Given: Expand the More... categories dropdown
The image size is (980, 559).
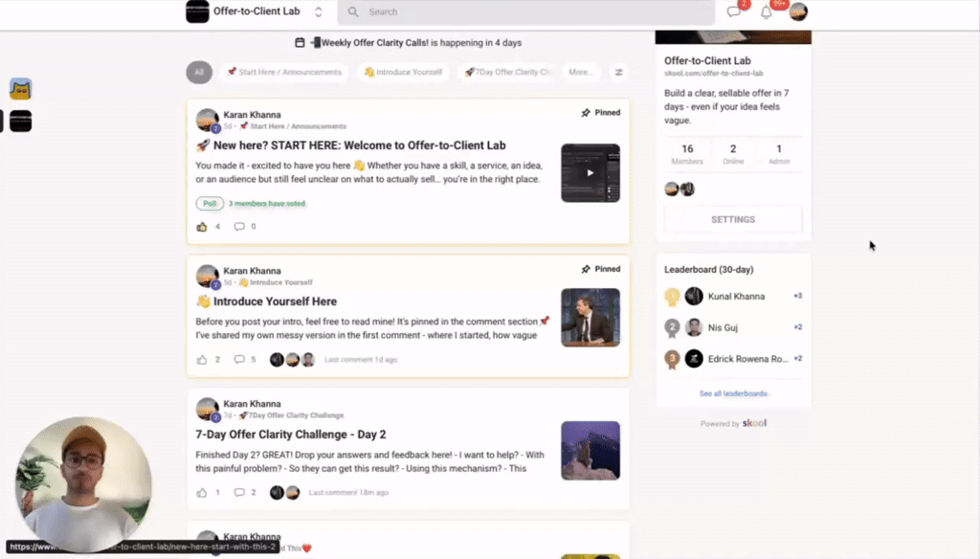Looking at the screenshot, I should coord(580,72).
